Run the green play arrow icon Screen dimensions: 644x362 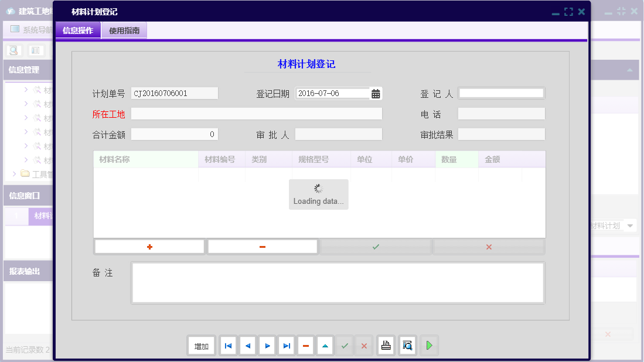[428, 346]
